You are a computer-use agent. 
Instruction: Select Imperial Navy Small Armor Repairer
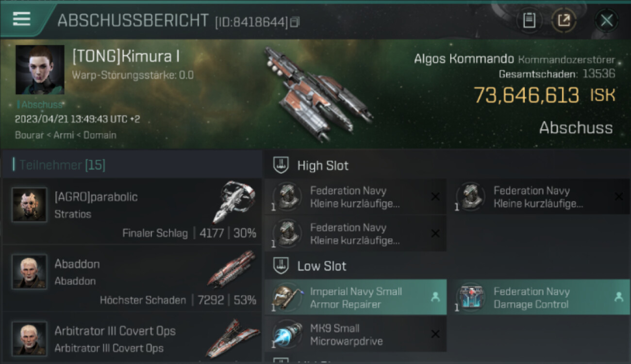356,298
